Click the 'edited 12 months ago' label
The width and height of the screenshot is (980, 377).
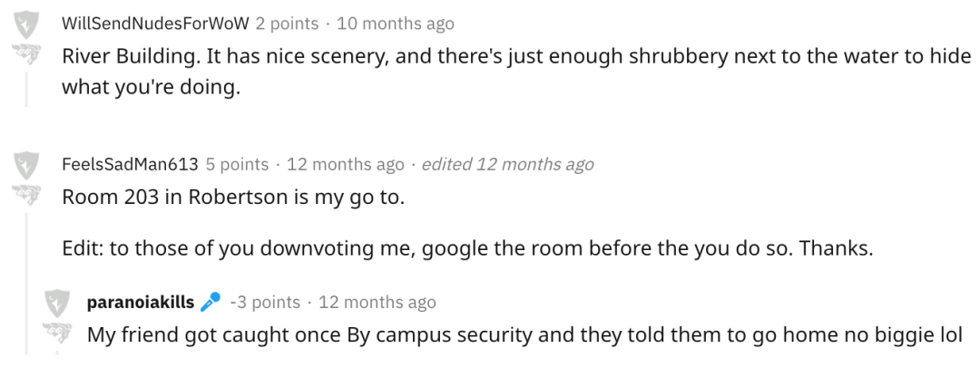(507, 164)
